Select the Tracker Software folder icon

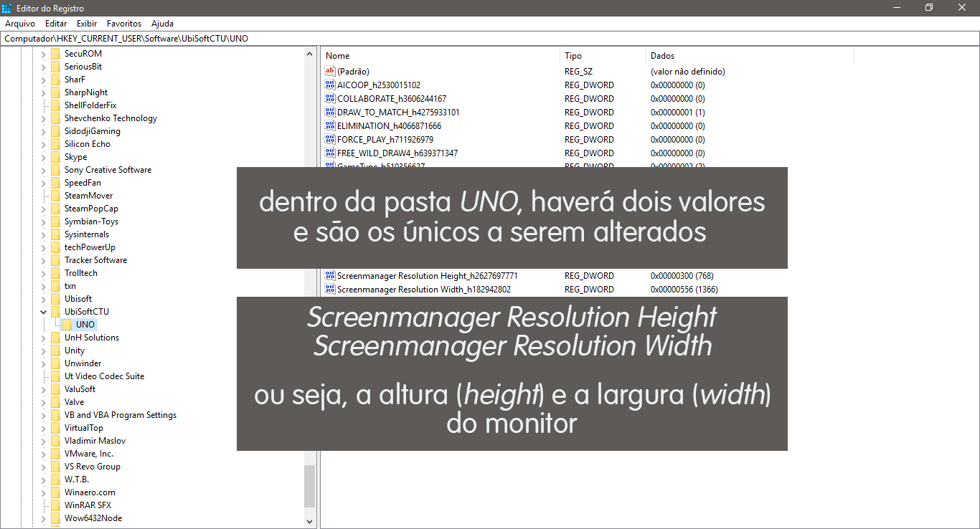pos(55,260)
